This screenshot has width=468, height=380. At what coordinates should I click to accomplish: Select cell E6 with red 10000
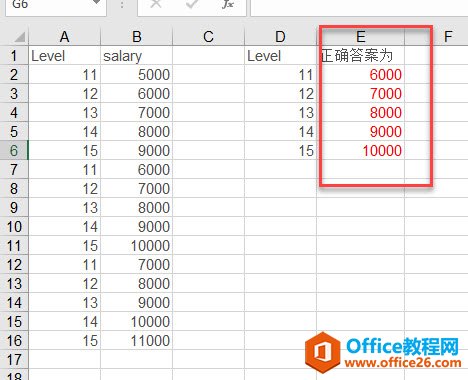361,150
